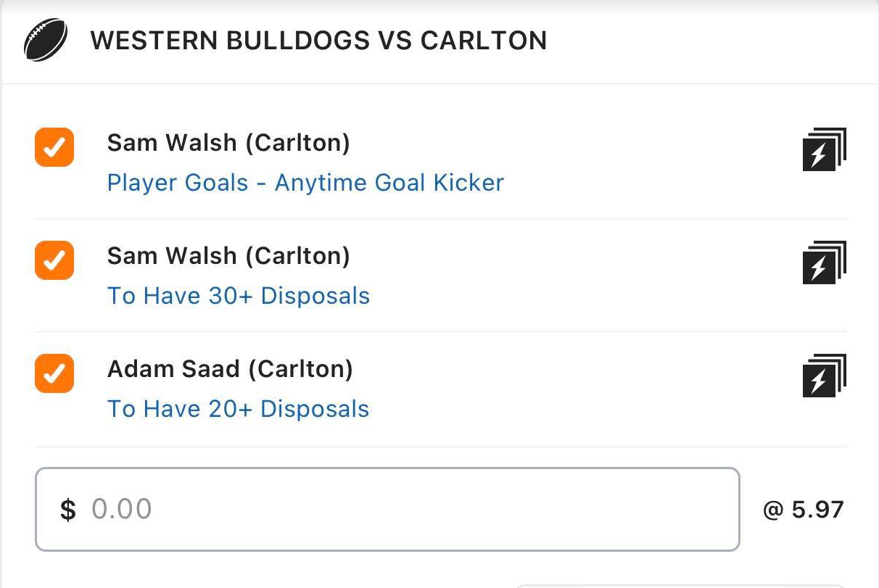Click the partially visible button below the odds
Viewport: 879px width, 588px height.
(x=682, y=584)
